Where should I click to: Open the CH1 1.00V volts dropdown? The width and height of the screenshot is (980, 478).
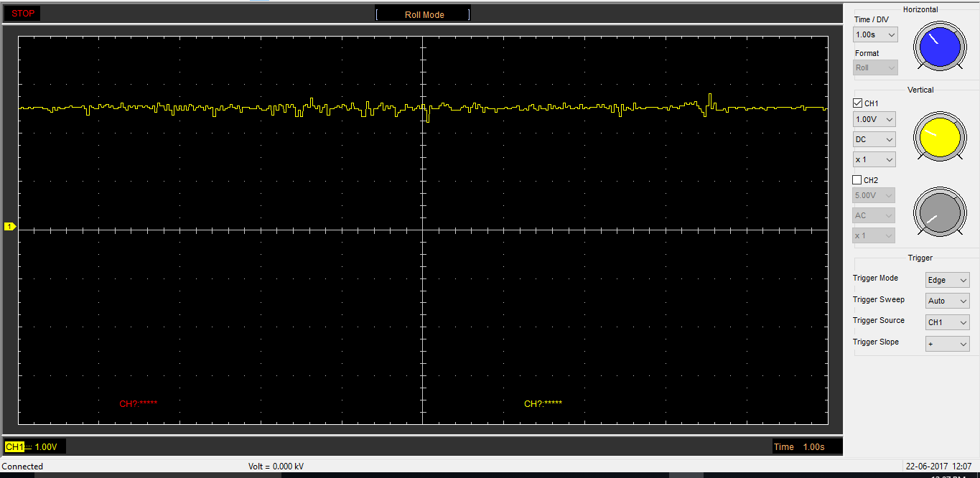tap(874, 119)
